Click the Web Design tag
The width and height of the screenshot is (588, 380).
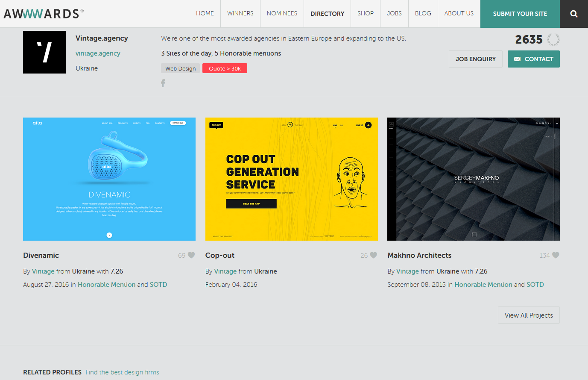[180, 68]
